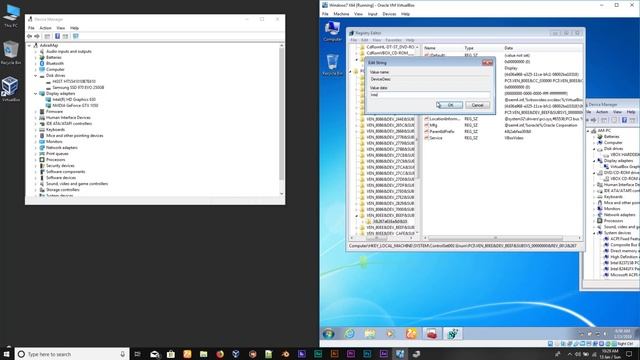Select Samsung SSD 970 EVO 250GB drive
This screenshot has width=640, height=360.
(x=78, y=87)
